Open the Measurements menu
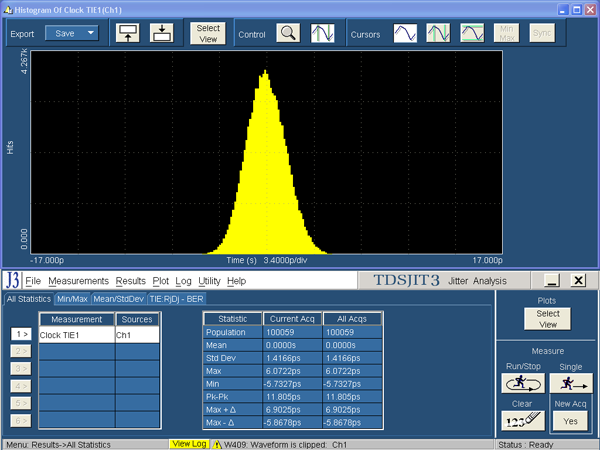The height and width of the screenshot is (450, 600). pos(78,281)
